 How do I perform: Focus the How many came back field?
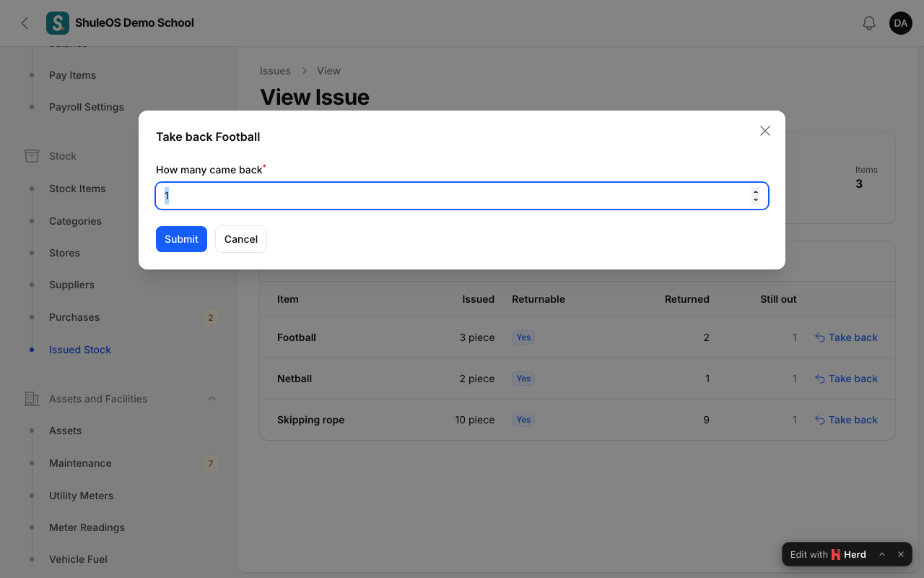462,196
